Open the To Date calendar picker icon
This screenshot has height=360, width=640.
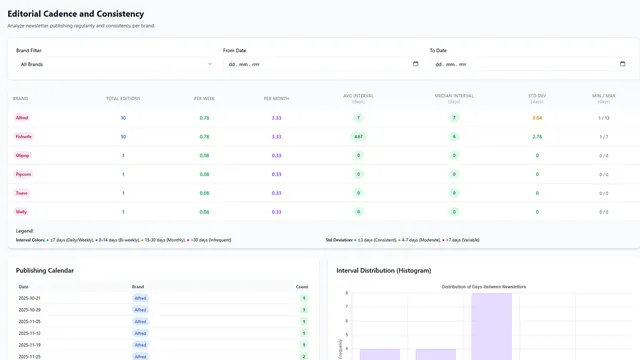pyautogui.click(x=622, y=64)
